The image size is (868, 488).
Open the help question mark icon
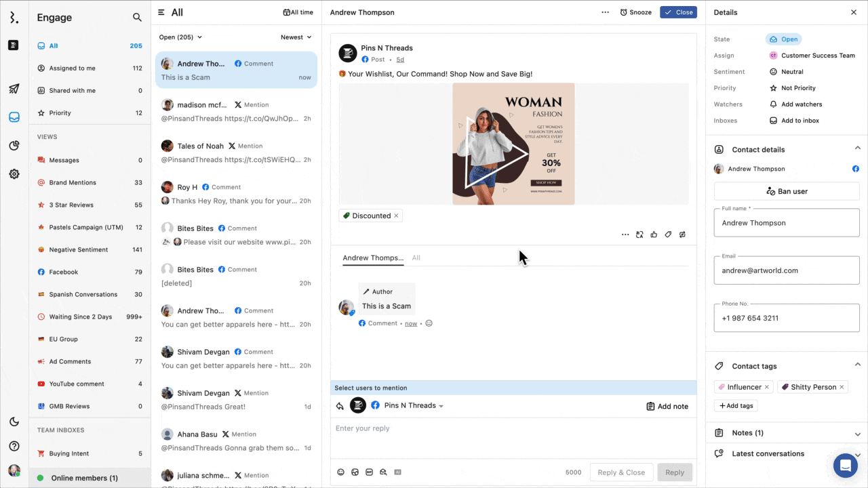click(x=14, y=446)
